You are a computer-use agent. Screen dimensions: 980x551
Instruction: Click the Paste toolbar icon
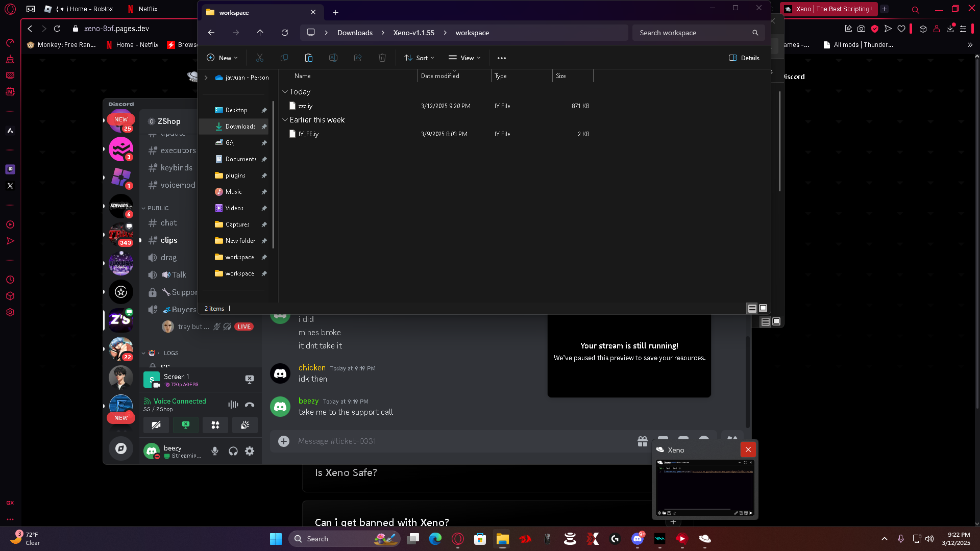(309, 58)
